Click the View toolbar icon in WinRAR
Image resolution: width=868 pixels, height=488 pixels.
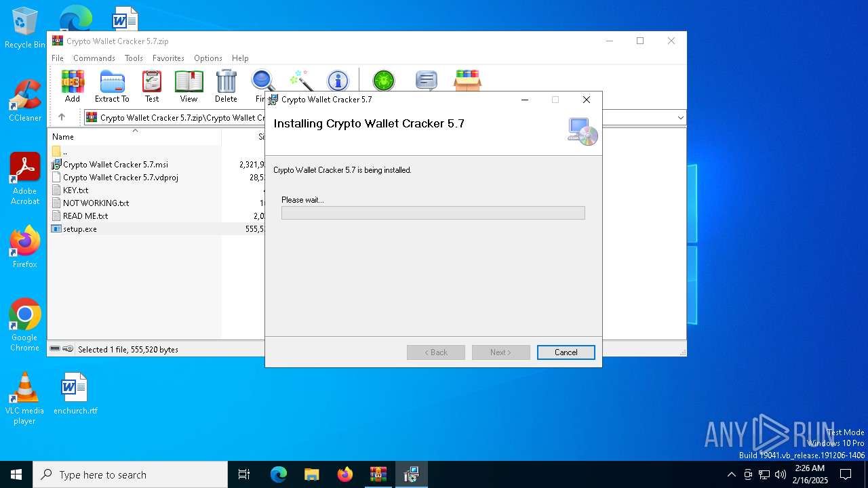(189, 86)
